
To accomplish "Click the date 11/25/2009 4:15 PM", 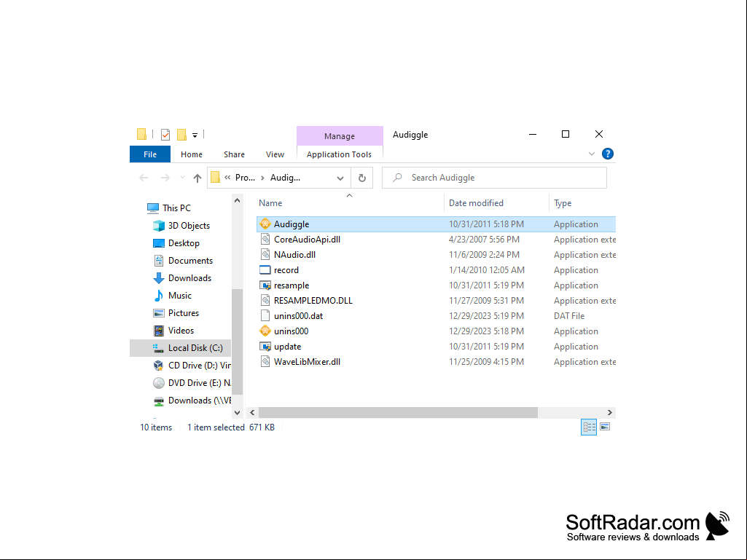I will (x=486, y=361).
